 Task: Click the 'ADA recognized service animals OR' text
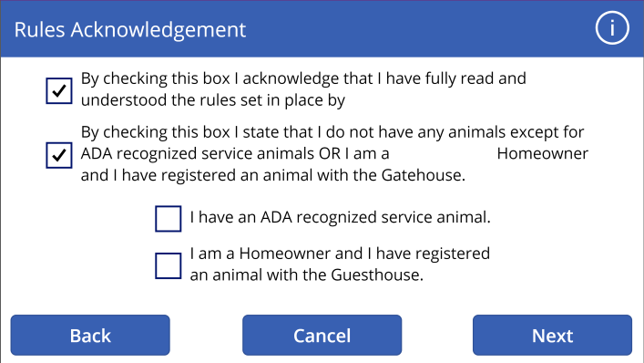[210, 153]
